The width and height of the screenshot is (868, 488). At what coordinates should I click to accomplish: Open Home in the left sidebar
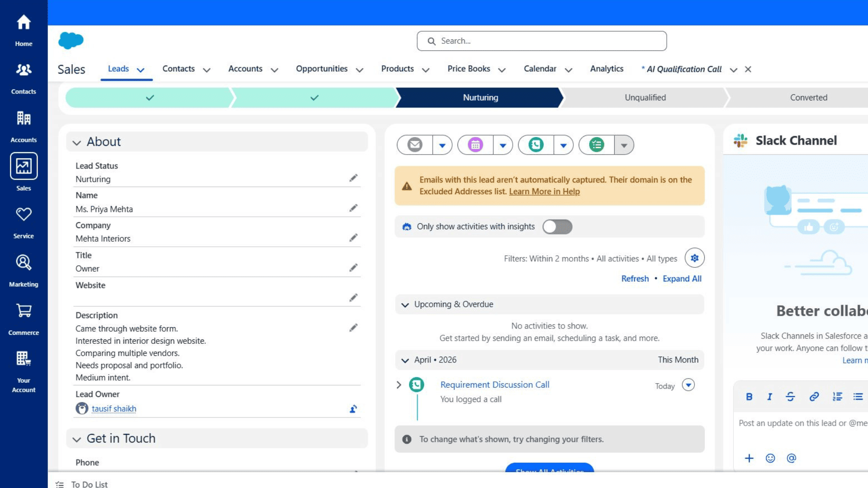(24, 30)
